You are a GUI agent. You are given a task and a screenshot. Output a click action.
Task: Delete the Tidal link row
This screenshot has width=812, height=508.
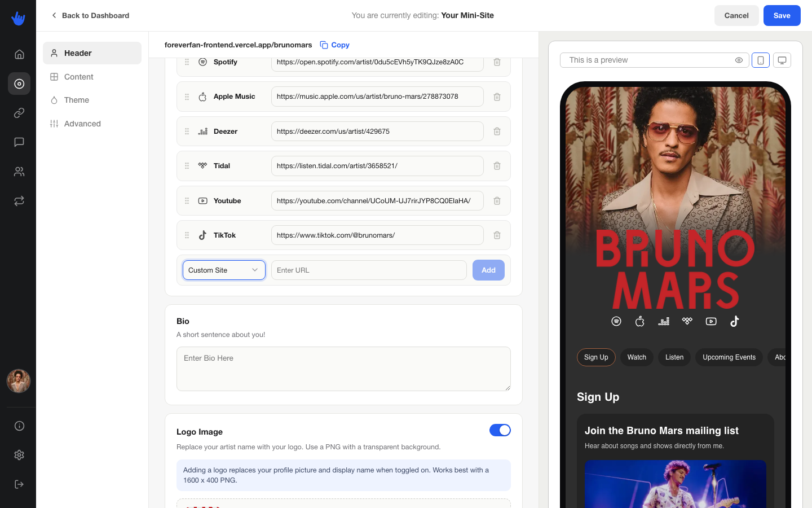coord(497,166)
